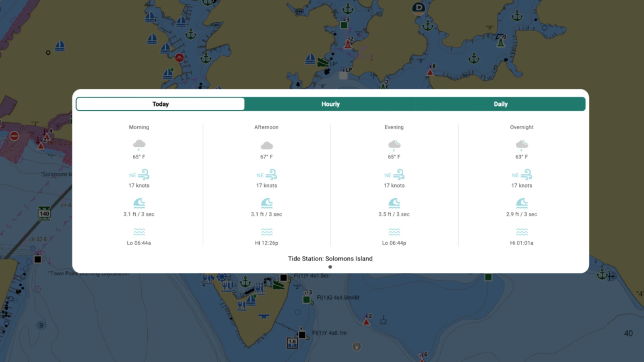The width and height of the screenshot is (644, 362).
Task: Click the Afternoon cloudy weather icon
Action: coord(266,145)
